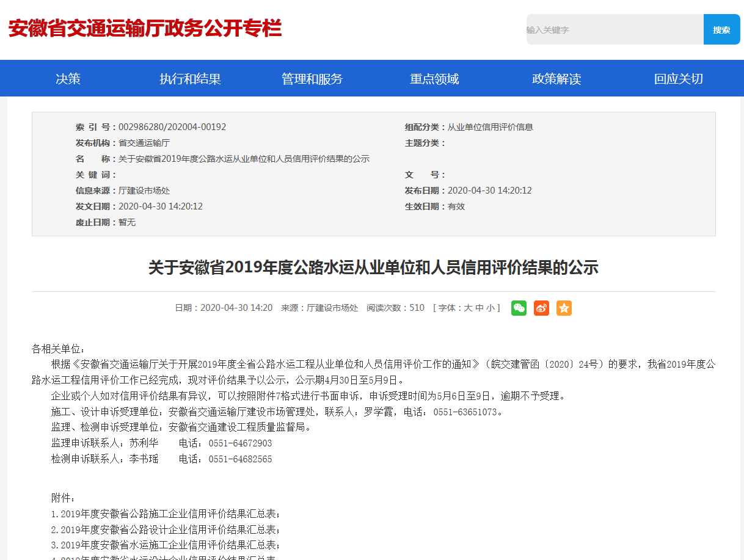Set font size to 小 (small)
Image resolution: width=744 pixels, height=560 pixels.
pos(491,308)
